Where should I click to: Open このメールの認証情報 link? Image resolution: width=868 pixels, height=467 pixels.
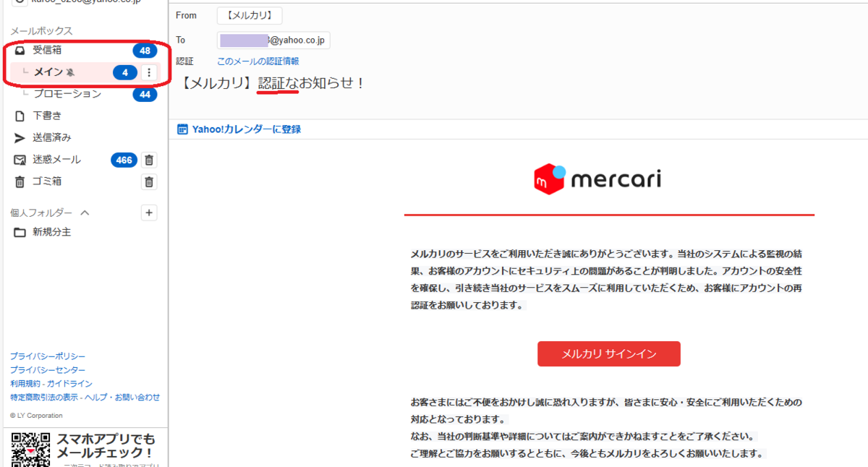258,61
